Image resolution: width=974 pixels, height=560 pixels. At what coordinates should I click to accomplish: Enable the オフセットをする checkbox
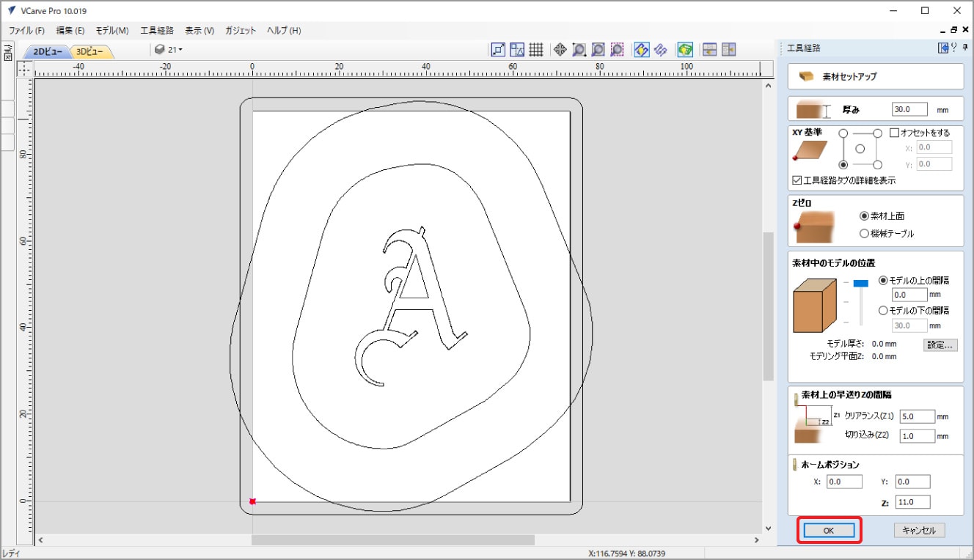click(x=894, y=133)
